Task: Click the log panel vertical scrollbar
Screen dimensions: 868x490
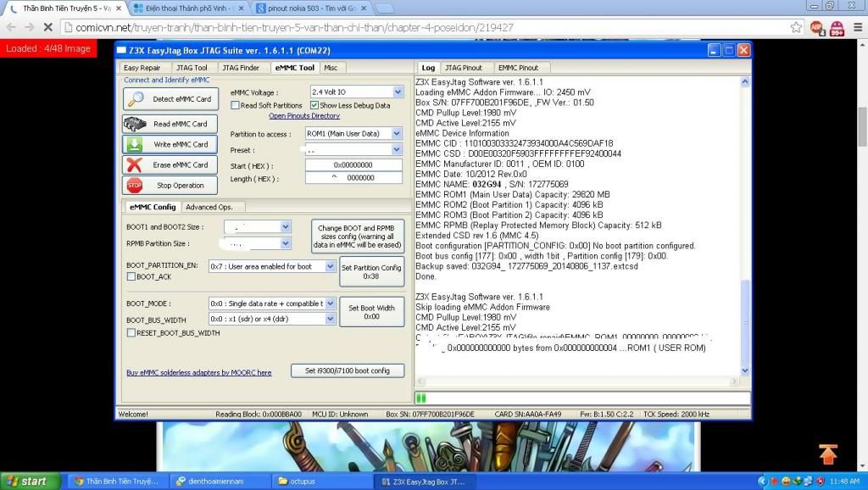Action: click(x=745, y=226)
